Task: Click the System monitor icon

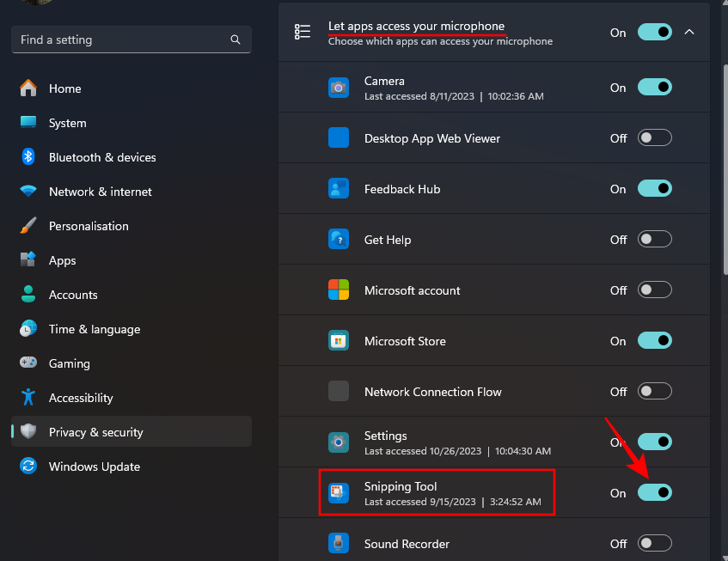Action: coord(28,123)
